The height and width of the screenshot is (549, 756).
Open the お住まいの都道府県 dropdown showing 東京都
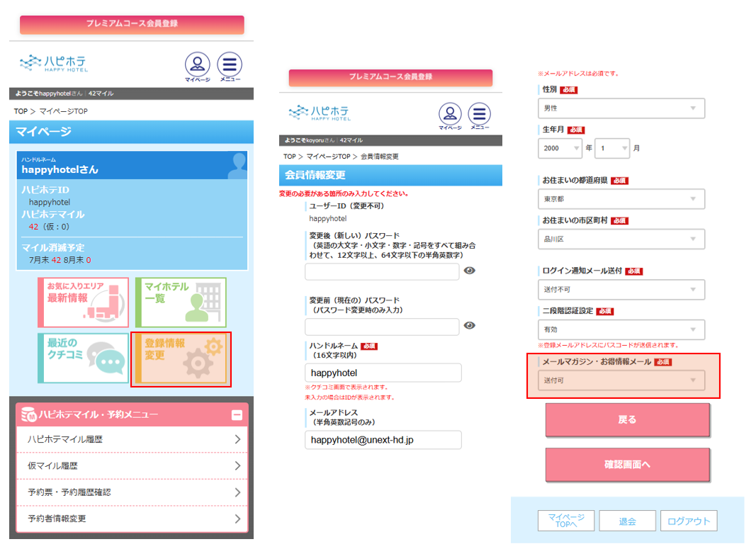click(621, 198)
